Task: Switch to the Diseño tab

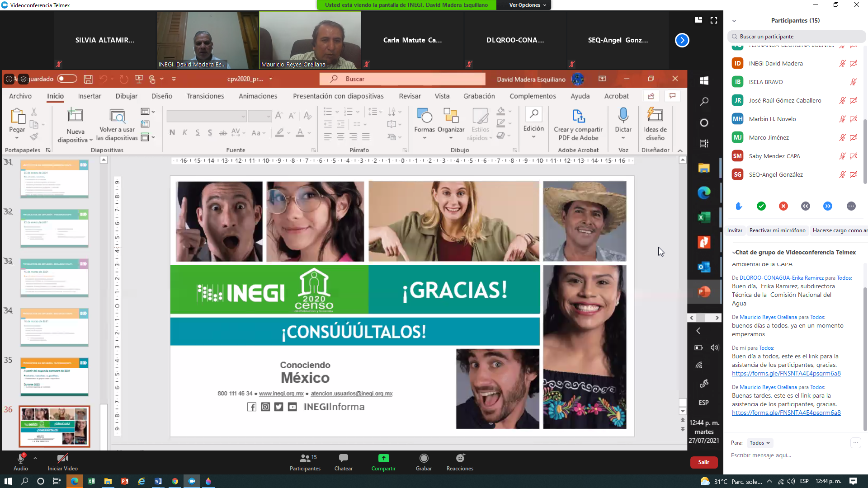Action: click(162, 96)
